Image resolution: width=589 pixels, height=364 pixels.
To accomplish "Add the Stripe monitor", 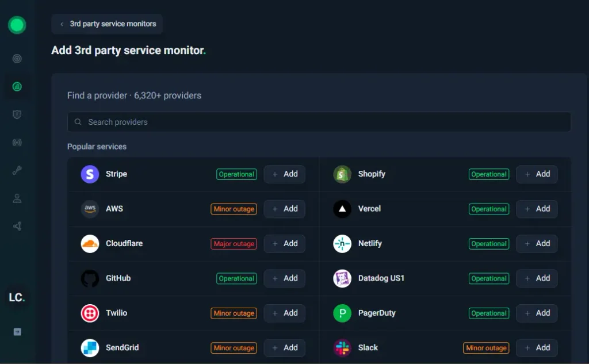I will 284,174.
